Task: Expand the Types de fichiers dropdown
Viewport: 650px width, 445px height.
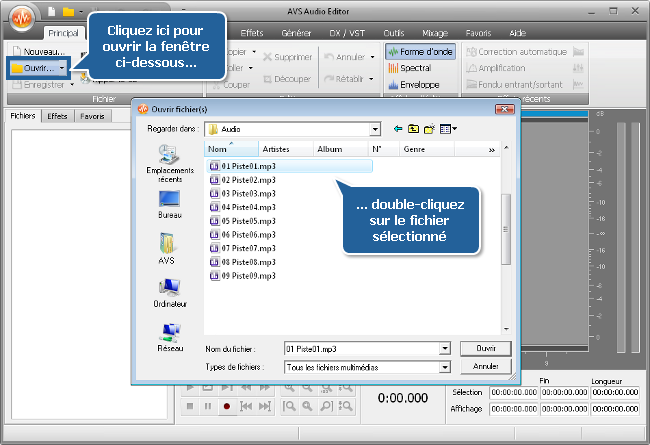Action: [x=445, y=367]
